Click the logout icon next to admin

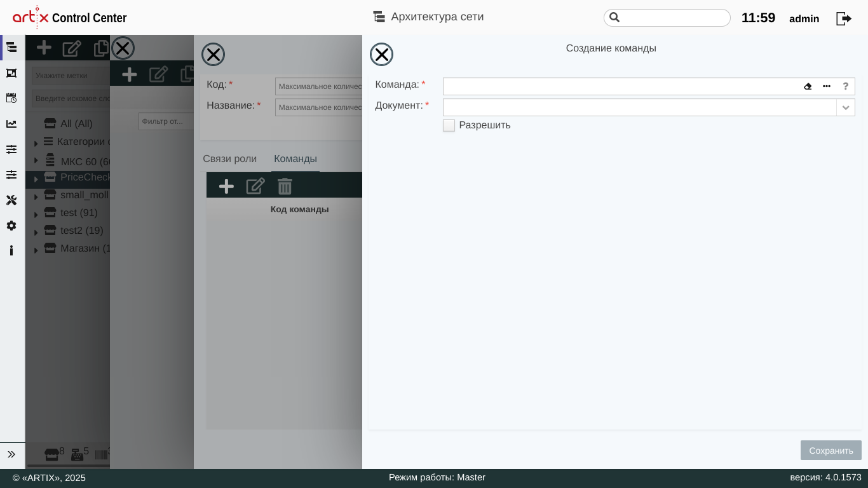click(843, 18)
